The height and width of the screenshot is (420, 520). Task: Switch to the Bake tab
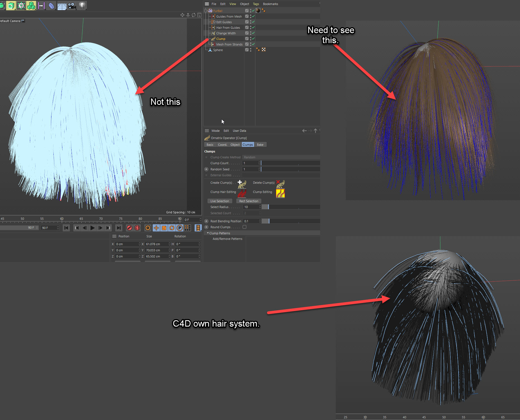[260, 145]
